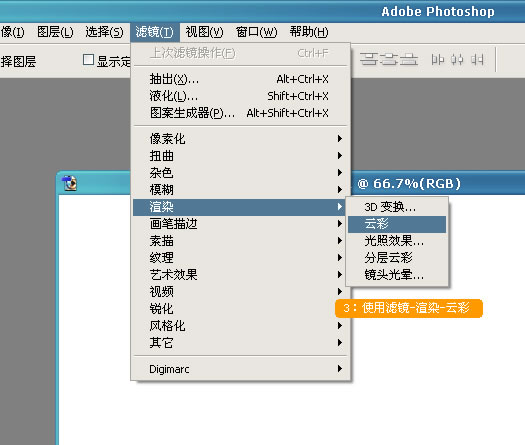Select 云彩 from the 渲染 submenu
The width and height of the screenshot is (525, 445).
[397, 224]
